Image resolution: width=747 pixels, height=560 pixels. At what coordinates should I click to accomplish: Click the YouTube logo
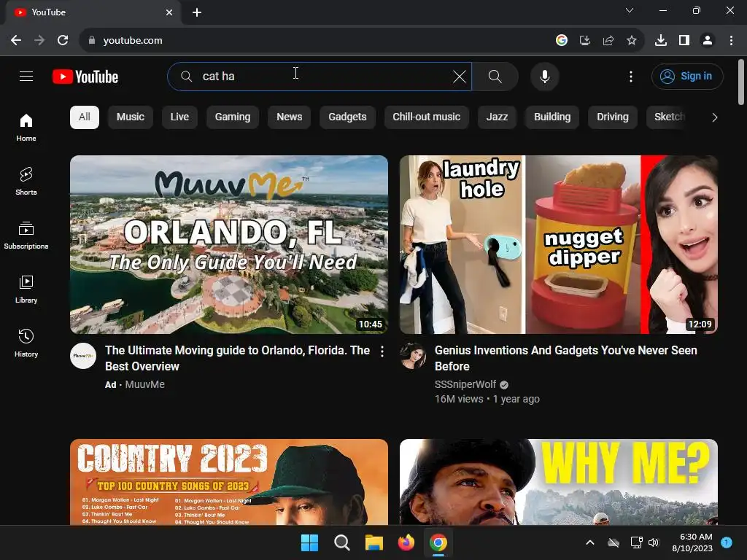pyautogui.click(x=85, y=77)
